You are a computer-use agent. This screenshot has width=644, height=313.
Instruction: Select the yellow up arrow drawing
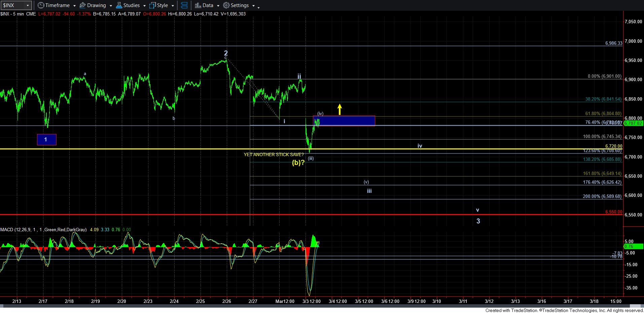click(340, 109)
